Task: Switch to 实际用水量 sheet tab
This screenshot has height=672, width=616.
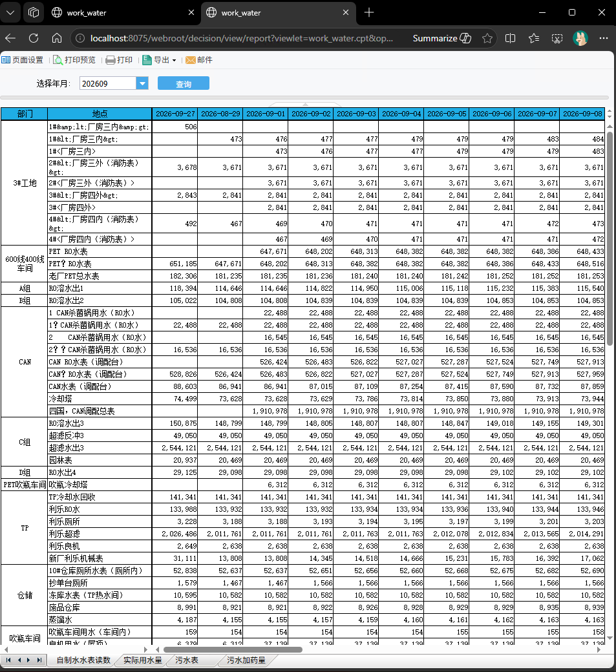Action: (x=143, y=660)
